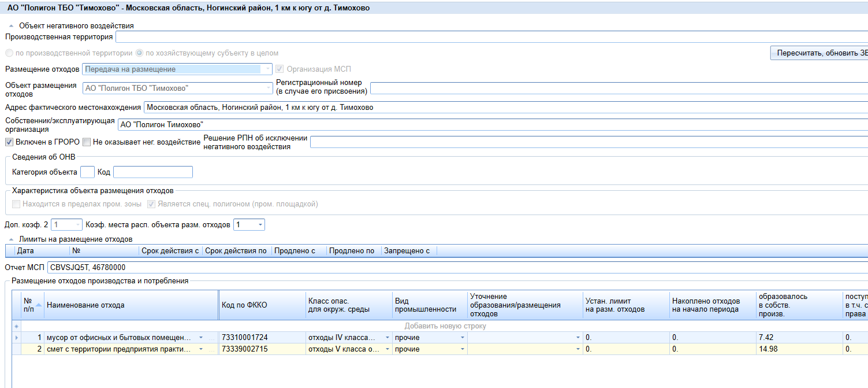Check the Не оказывает нег. воздействие checkbox
868x388 pixels.
click(87, 142)
